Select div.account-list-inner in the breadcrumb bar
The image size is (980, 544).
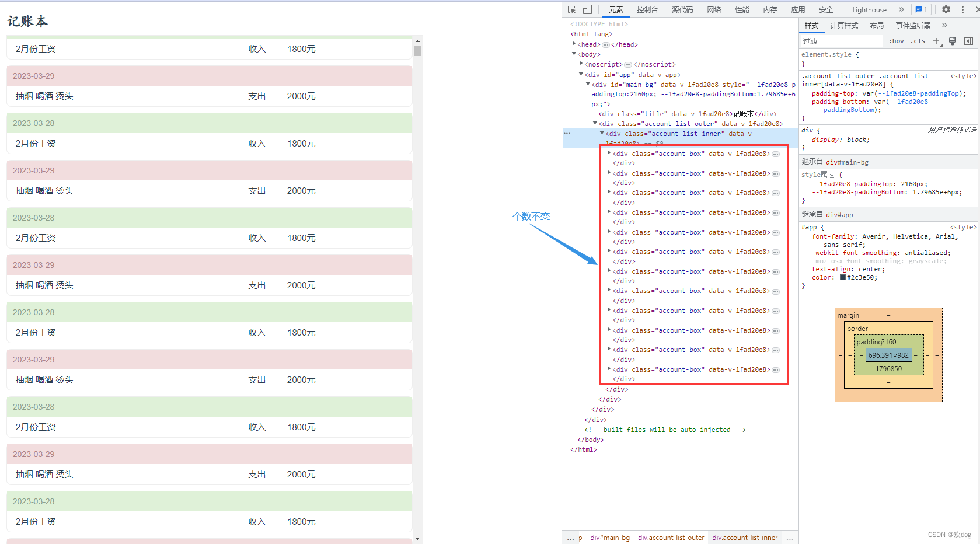click(x=745, y=538)
